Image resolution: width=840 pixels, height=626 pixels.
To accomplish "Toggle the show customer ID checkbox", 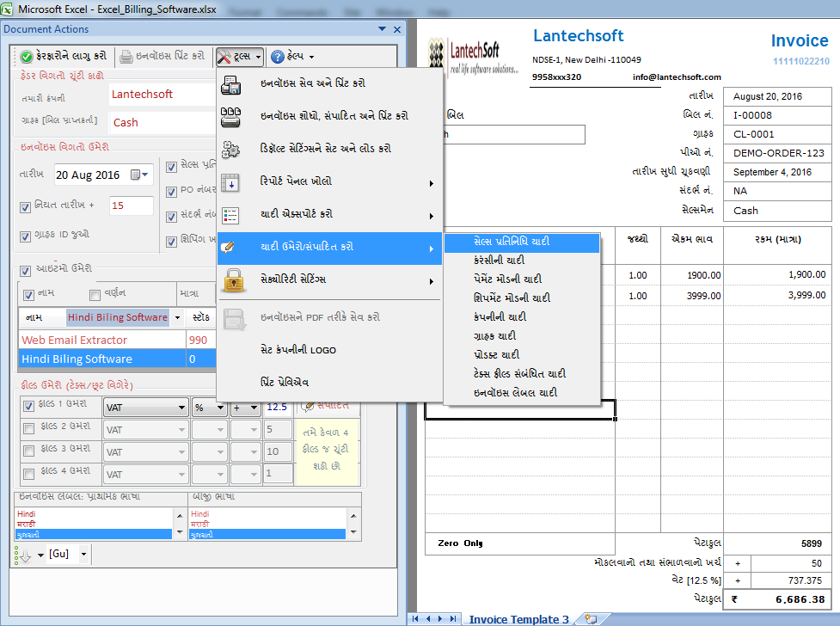I will click(x=25, y=236).
